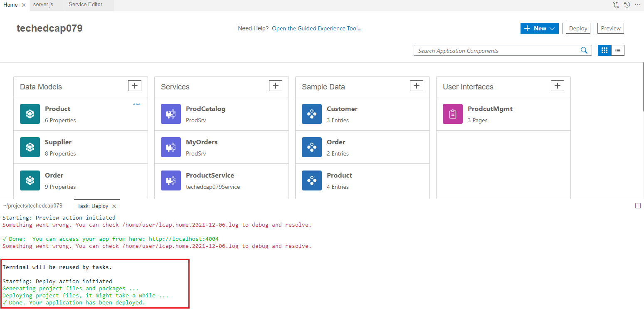Add a new Data Model with plus
Screen dimensions: 644x309
134,86
